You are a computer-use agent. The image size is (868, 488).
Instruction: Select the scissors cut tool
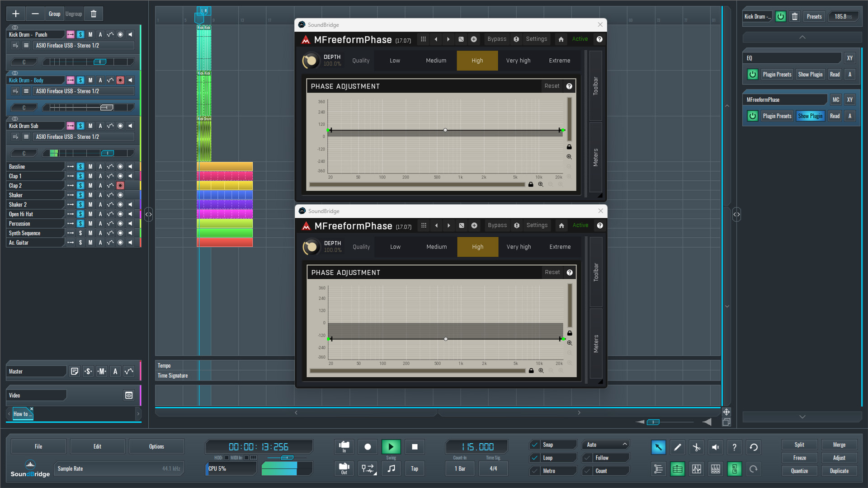(x=696, y=447)
